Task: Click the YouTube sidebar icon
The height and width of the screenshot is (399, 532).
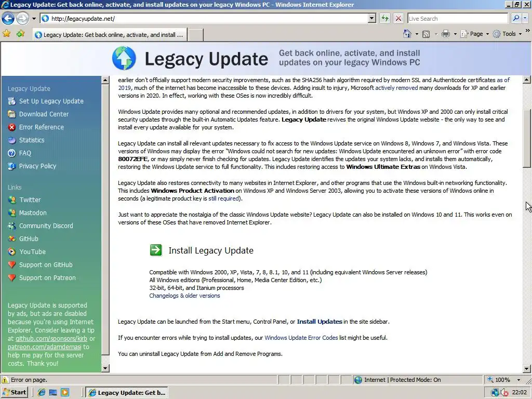Action: click(x=12, y=252)
